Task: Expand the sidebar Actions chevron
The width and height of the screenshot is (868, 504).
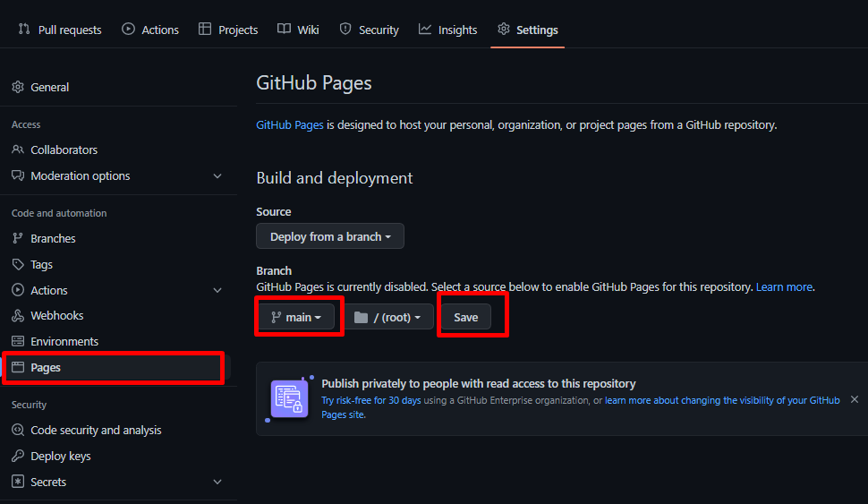Action: [x=217, y=290]
